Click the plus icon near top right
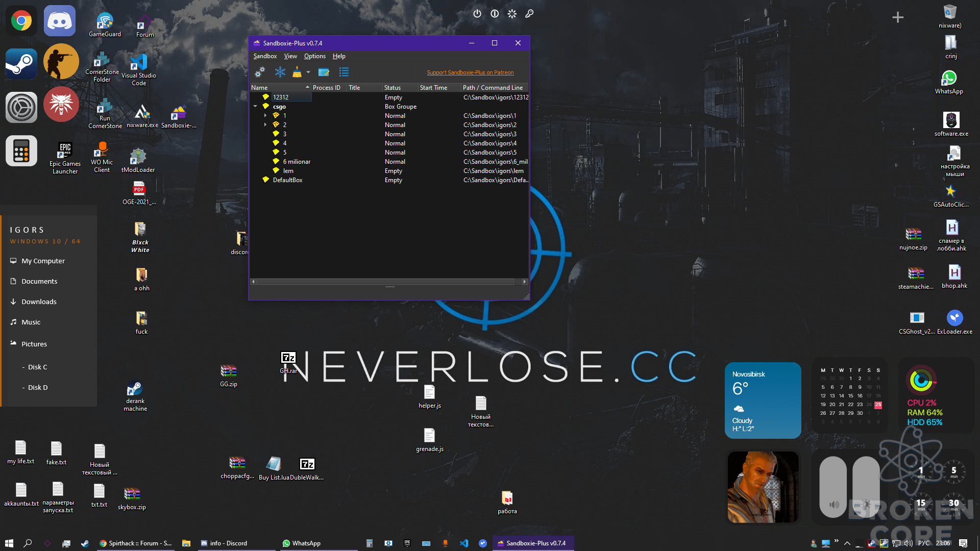The height and width of the screenshot is (551, 980). point(898,17)
